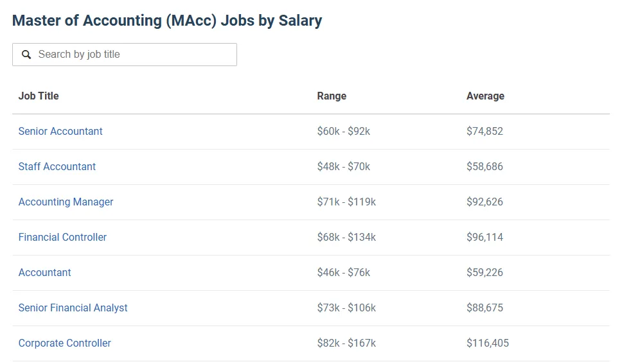This screenshot has height=364, width=622.
Task: Click the $71k - $119k range cell
Action: (x=346, y=202)
